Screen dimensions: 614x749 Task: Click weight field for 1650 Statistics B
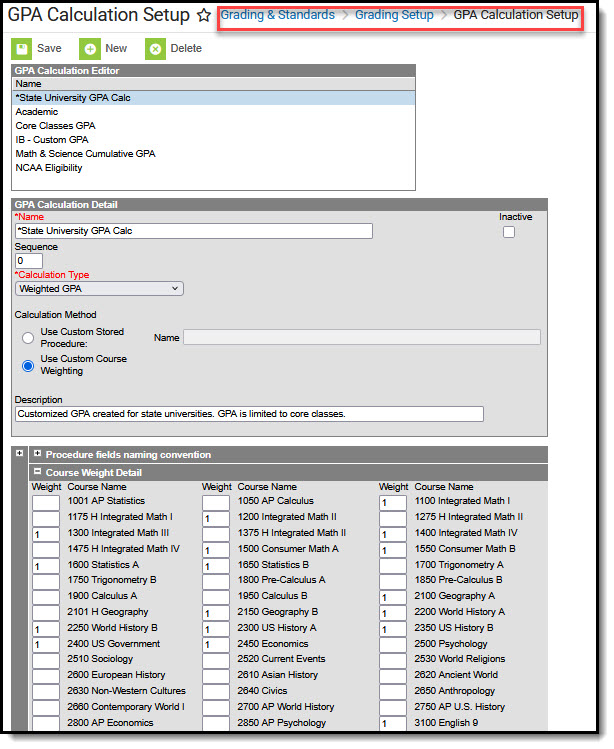(216, 567)
